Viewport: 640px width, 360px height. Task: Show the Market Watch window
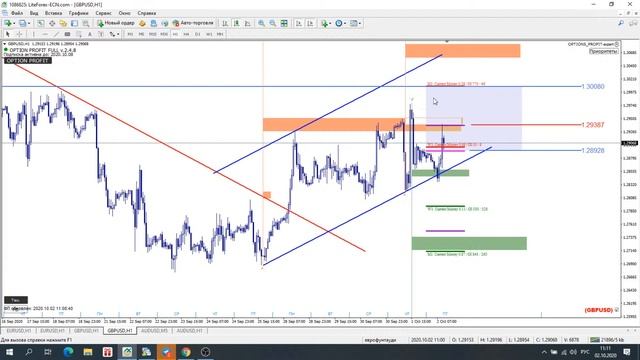pyautogui.click(x=40, y=23)
